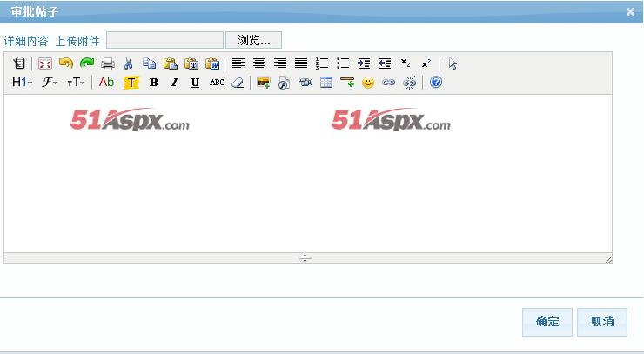Apply subscript formatting
The image size is (644, 354).
[406, 63]
